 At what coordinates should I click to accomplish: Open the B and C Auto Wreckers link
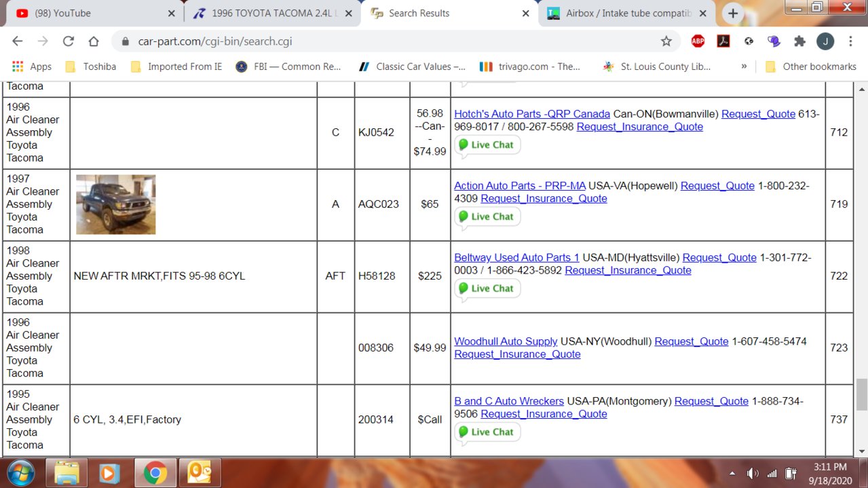pyautogui.click(x=509, y=401)
